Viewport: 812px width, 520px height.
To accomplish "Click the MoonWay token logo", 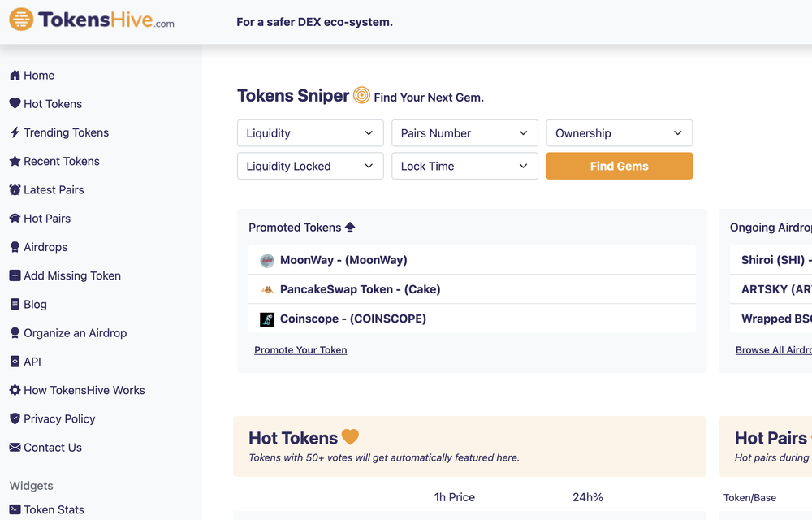I will 267,261.
